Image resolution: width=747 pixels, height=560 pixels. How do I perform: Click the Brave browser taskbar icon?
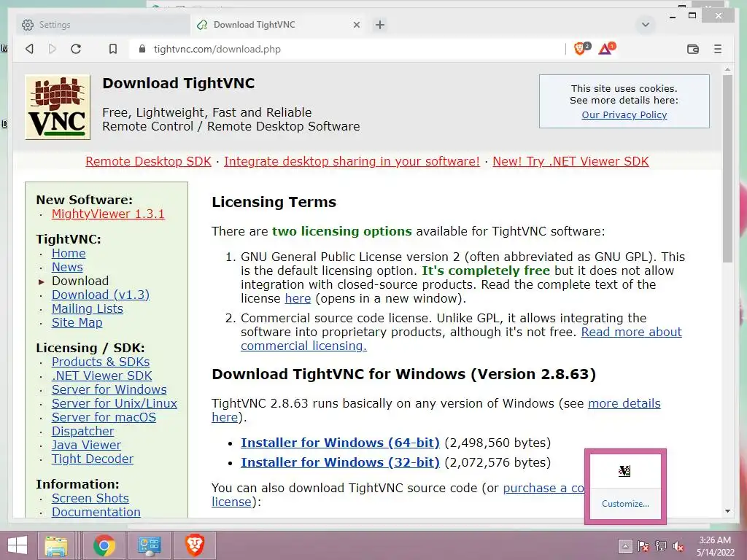[195, 545]
